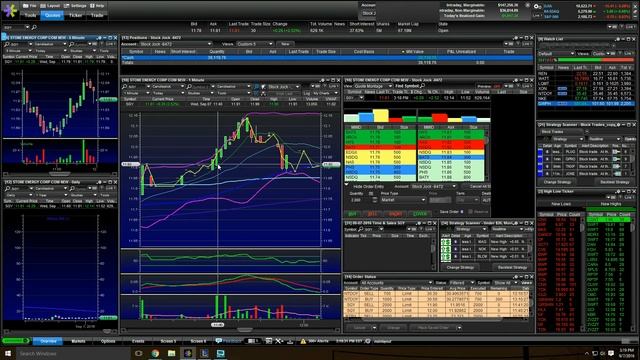Click Change Strategy in Under $30 scanner
This screenshot has width=640, height=360.
[460, 267]
